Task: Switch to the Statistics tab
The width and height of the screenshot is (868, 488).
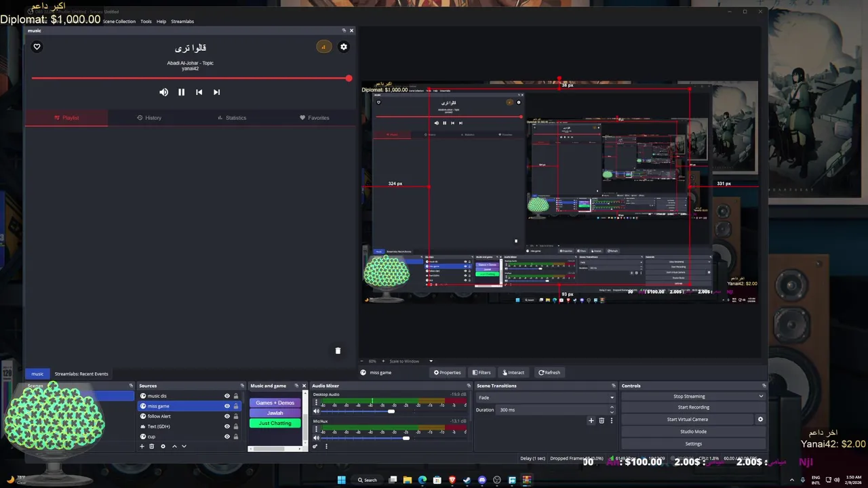Action: 232,118
